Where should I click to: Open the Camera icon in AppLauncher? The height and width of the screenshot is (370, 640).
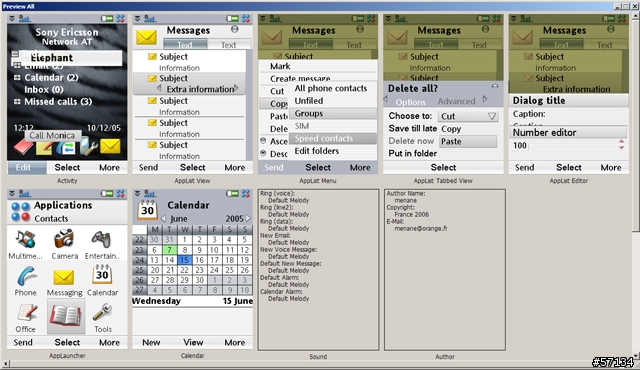[x=64, y=239]
